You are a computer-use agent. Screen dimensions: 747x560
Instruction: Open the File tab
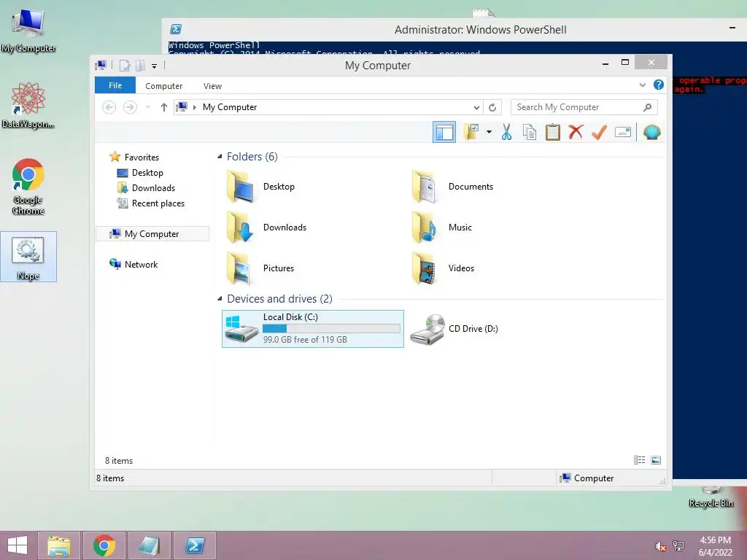tap(115, 85)
